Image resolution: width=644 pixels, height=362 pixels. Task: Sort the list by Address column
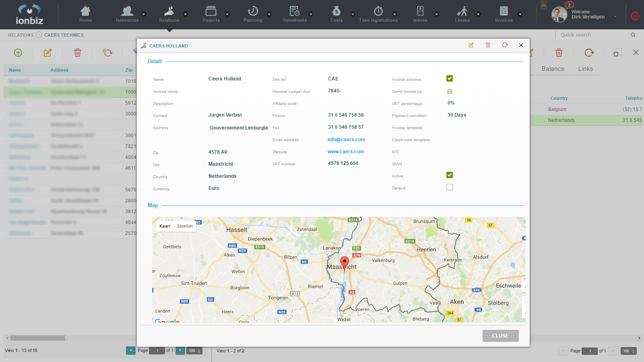[x=60, y=70]
